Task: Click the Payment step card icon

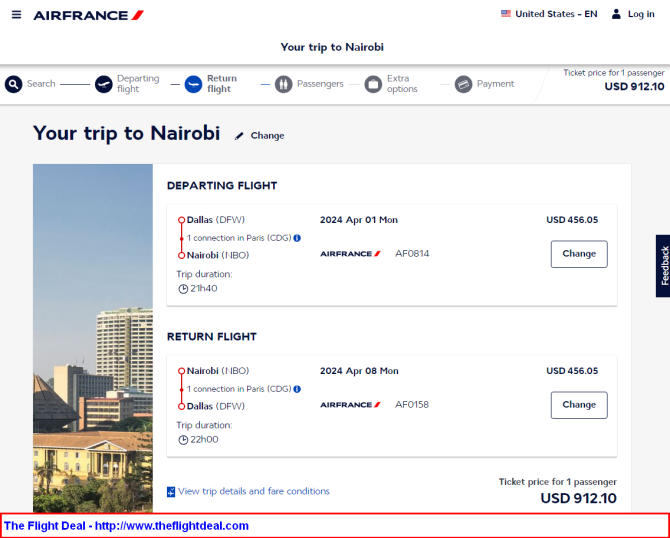Action: (463, 84)
